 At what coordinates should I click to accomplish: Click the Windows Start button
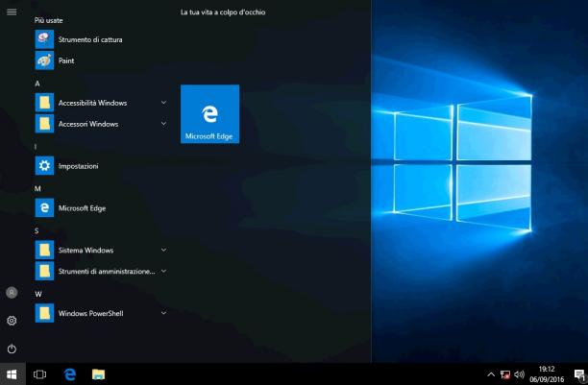12,374
